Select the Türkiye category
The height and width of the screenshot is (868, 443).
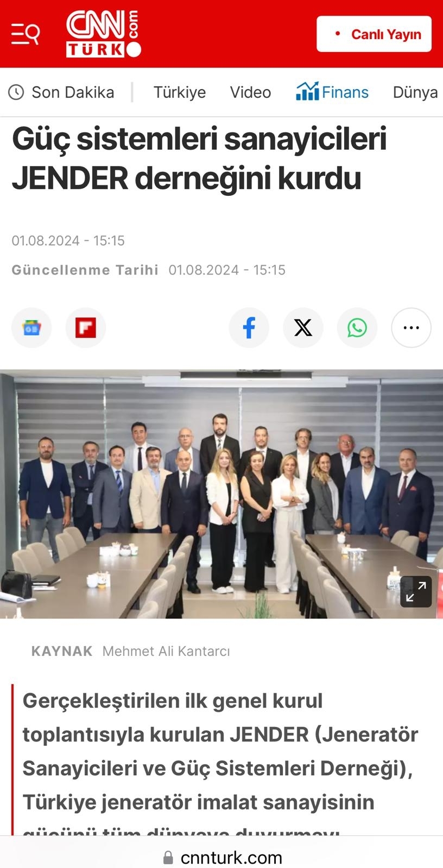tap(180, 92)
